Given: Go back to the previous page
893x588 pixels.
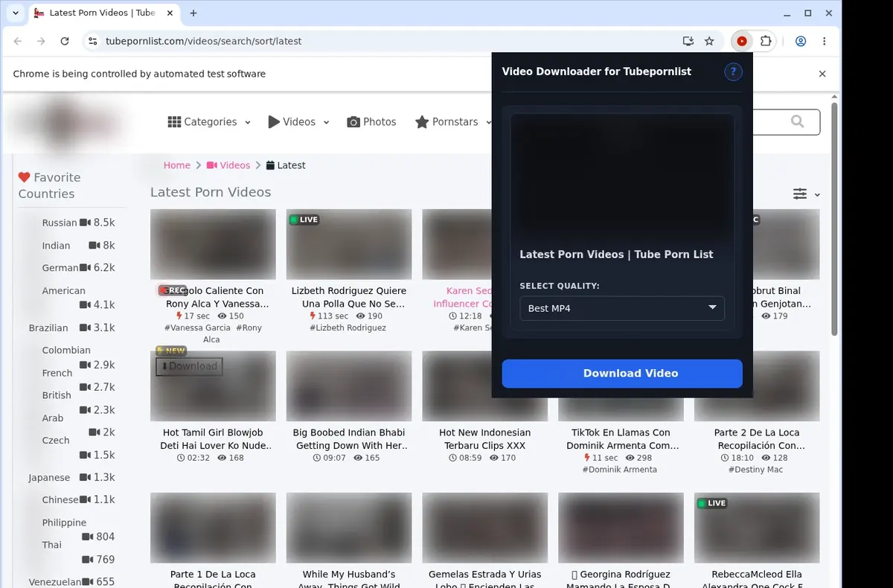Looking at the screenshot, I should 18,42.
